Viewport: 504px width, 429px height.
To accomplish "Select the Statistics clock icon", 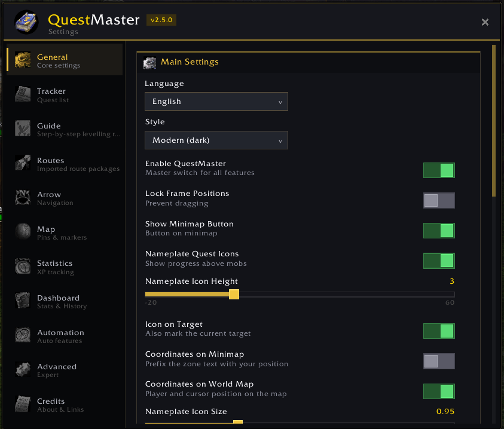I will 23,266.
